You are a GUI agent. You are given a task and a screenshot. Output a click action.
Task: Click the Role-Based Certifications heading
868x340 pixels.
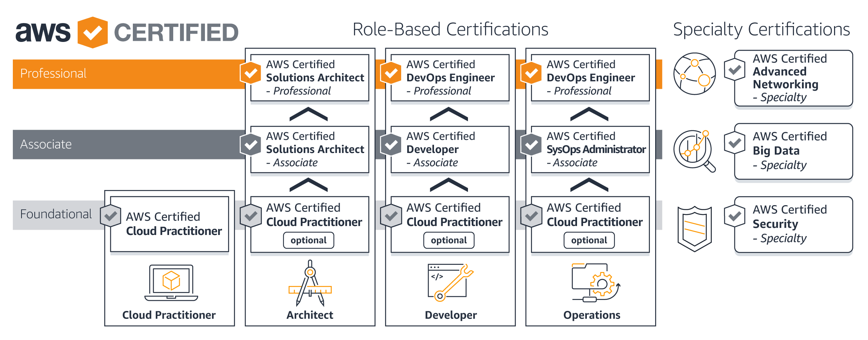click(450, 29)
